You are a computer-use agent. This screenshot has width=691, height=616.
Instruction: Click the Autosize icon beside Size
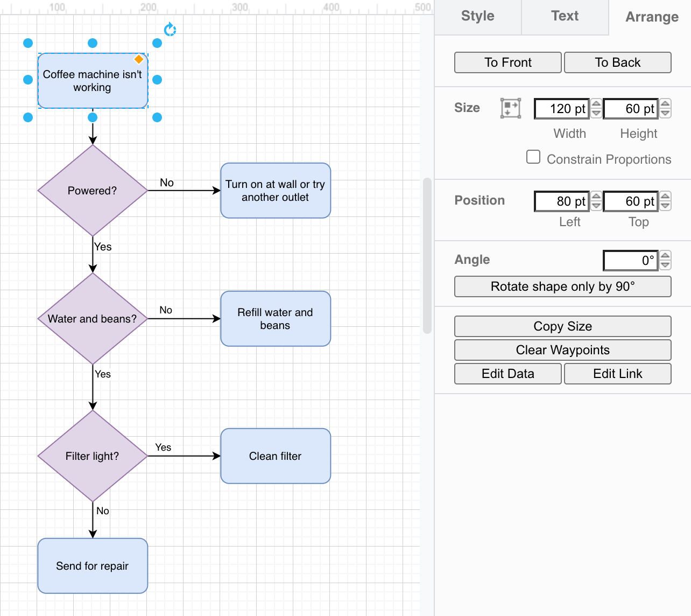click(x=510, y=108)
